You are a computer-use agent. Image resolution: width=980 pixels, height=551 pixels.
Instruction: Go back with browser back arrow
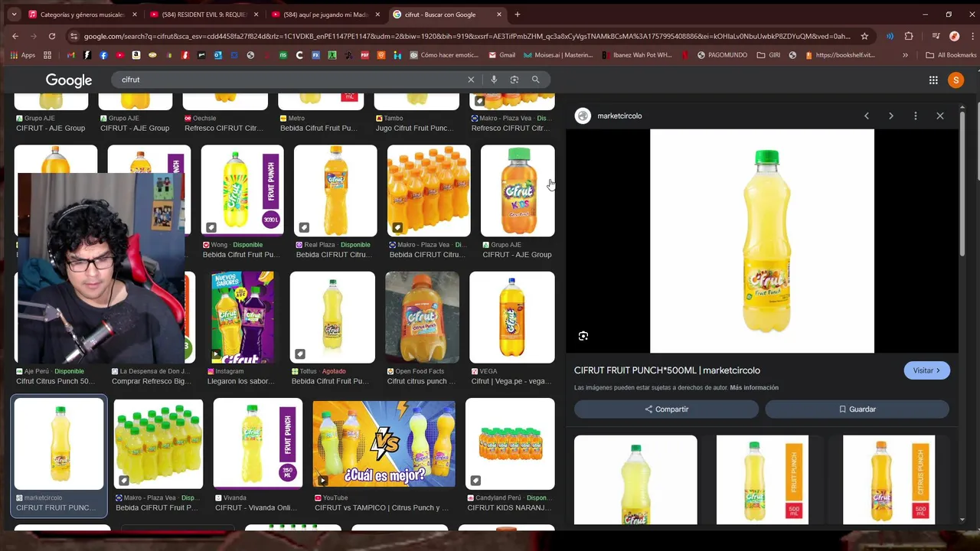click(15, 36)
